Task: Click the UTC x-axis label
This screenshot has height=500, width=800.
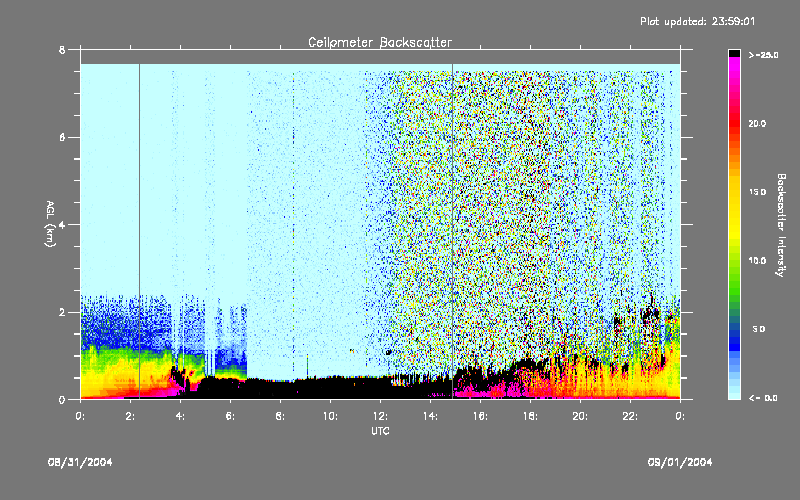Action: tap(380, 431)
